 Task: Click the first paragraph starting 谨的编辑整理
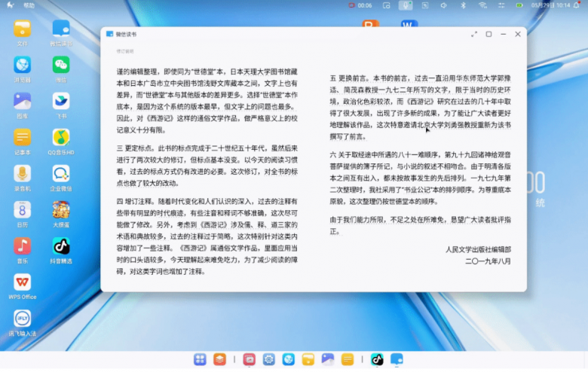click(207, 101)
